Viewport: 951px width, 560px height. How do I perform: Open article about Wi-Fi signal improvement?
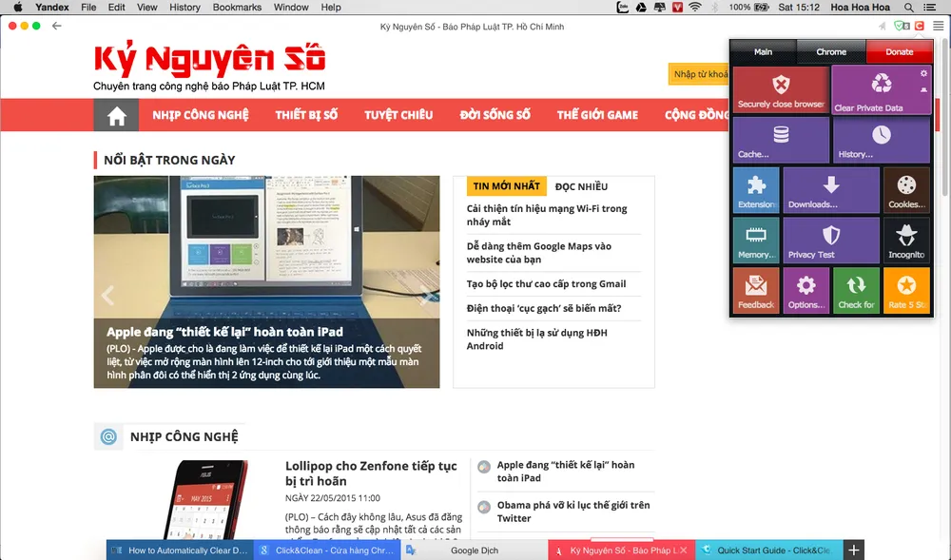[547, 215]
